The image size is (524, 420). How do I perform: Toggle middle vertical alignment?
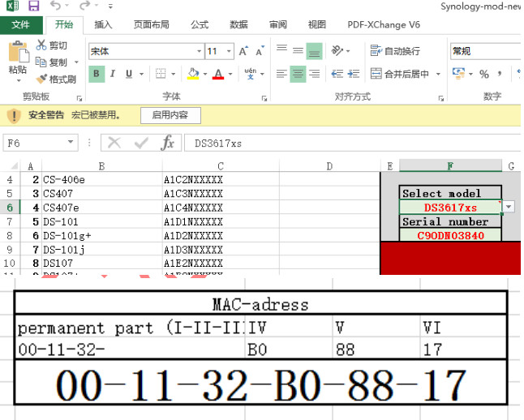point(298,51)
